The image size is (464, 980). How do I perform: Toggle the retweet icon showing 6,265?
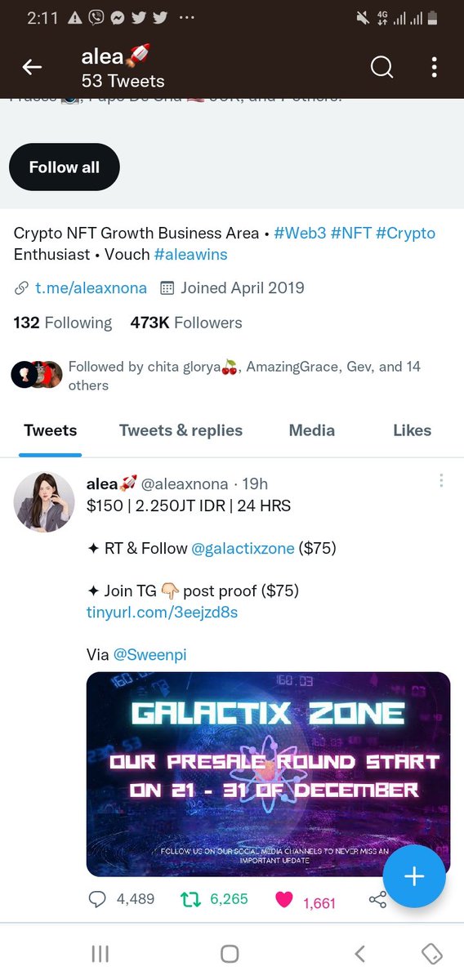(x=190, y=899)
